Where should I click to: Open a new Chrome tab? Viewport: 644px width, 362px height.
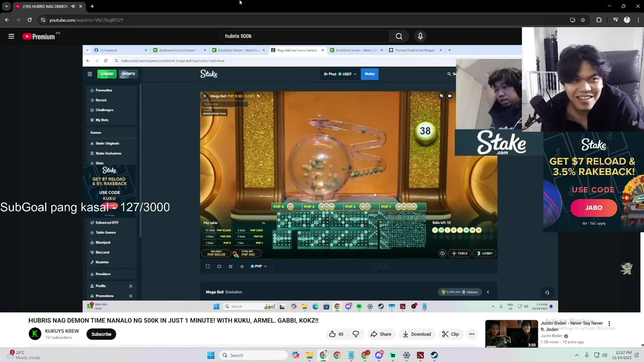(92, 7)
